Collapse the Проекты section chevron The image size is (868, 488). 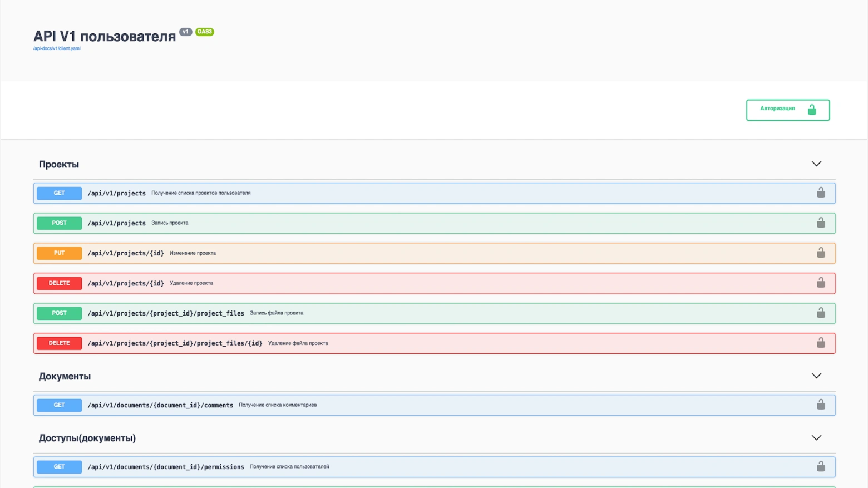coord(816,164)
